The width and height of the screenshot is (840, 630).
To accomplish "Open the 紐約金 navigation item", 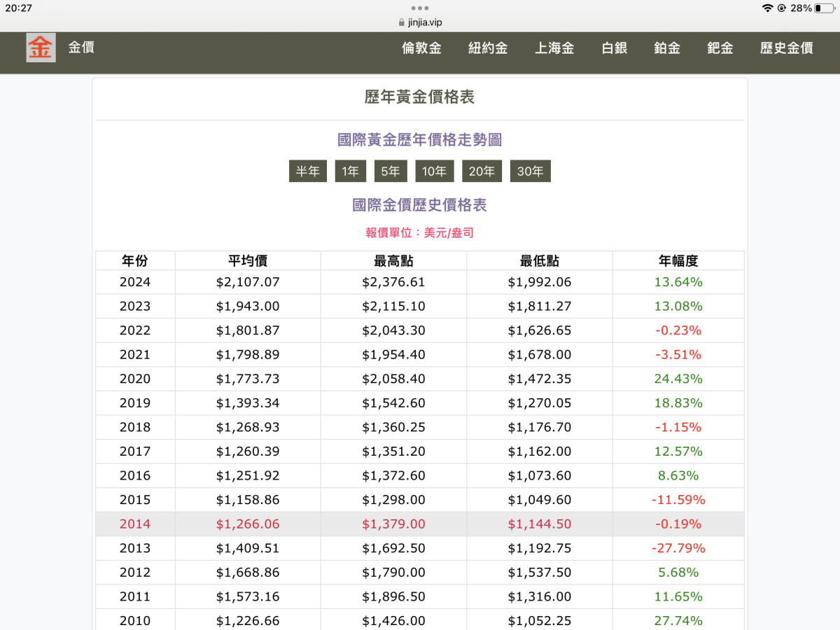I will click(488, 48).
